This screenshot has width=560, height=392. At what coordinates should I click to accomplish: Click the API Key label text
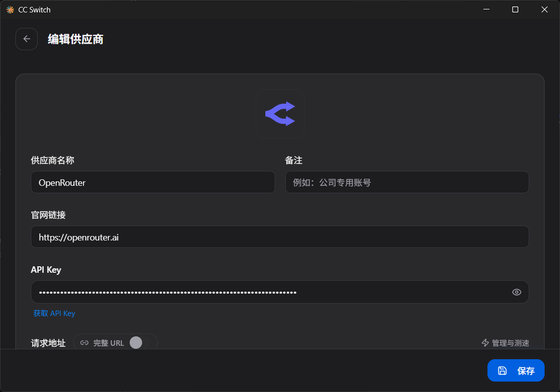(46, 270)
